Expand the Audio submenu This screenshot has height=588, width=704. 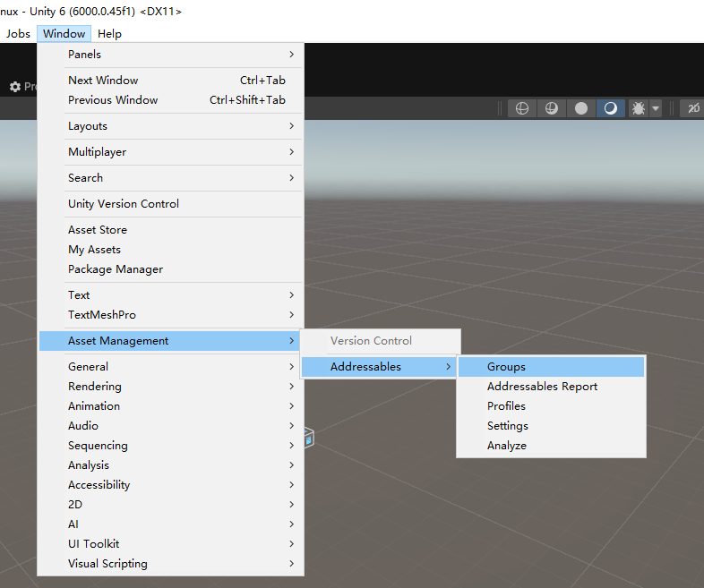tap(170, 426)
